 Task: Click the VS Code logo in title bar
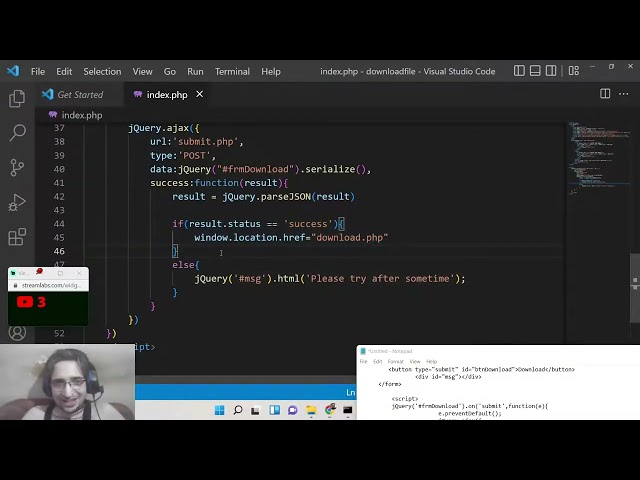pos(13,71)
